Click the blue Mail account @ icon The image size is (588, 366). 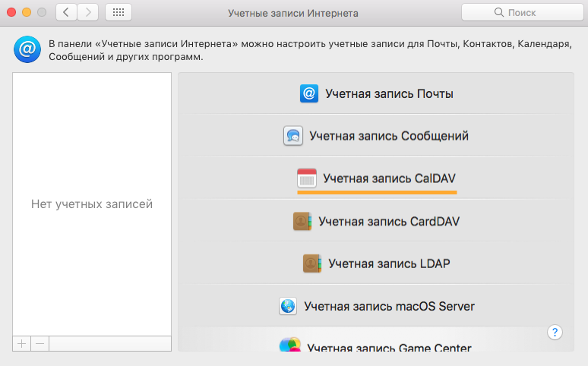(x=309, y=93)
